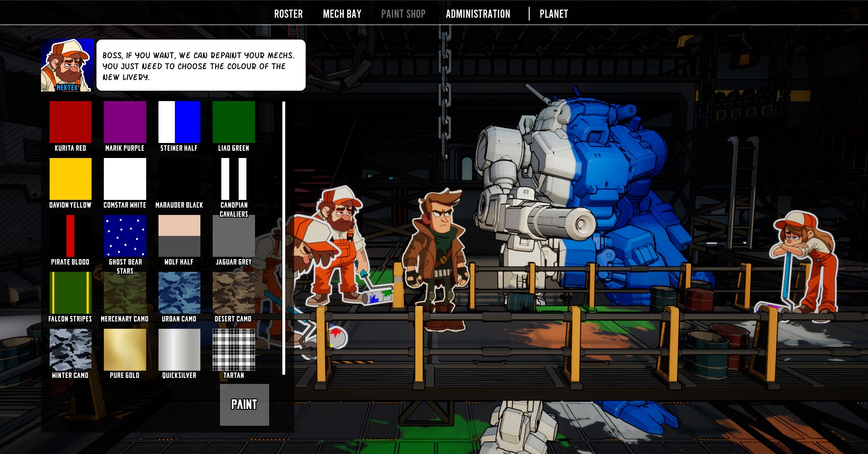The image size is (868, 454).
Task: Click the MekTek mechanic portrait
Action: 67,65
